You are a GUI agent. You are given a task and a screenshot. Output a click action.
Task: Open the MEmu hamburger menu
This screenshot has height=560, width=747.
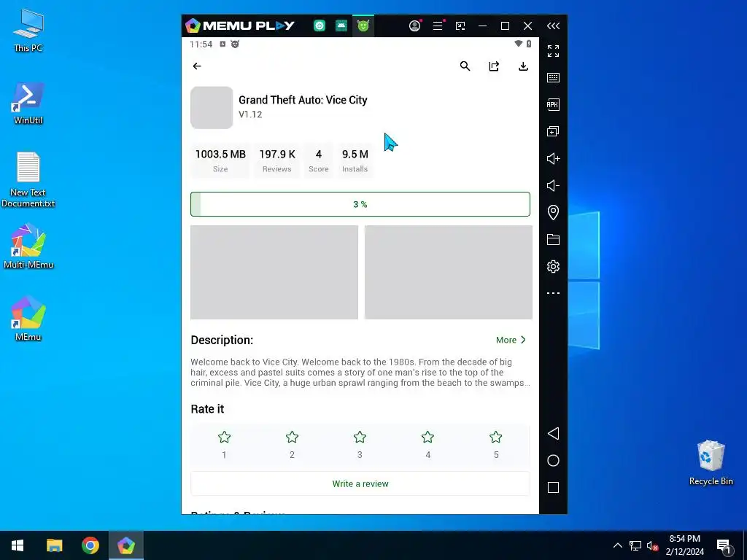(x=438, y=26)
